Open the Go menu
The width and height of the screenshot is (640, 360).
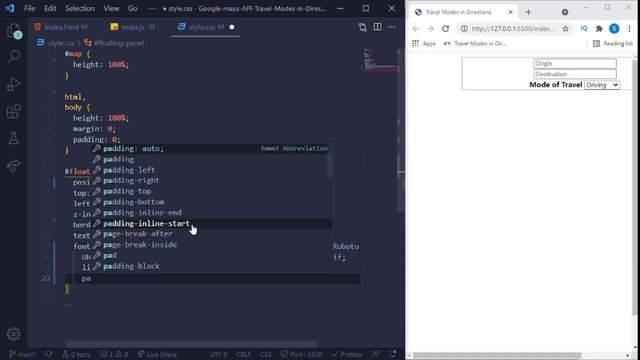click(133, 8)
